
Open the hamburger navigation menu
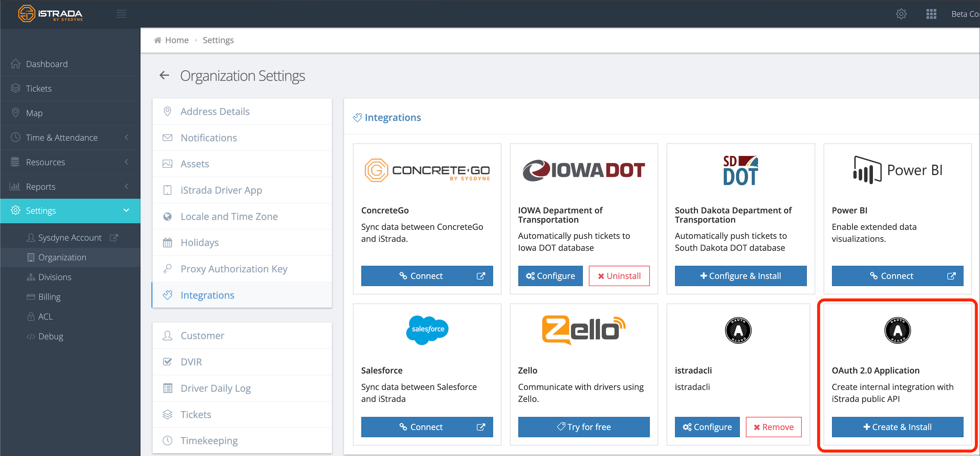coord(121,14)
